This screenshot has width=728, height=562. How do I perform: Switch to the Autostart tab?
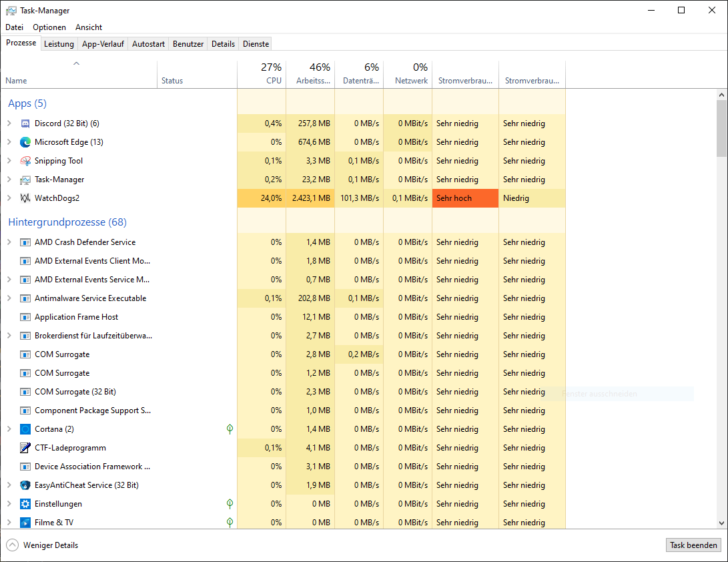[x=149, y=44]
